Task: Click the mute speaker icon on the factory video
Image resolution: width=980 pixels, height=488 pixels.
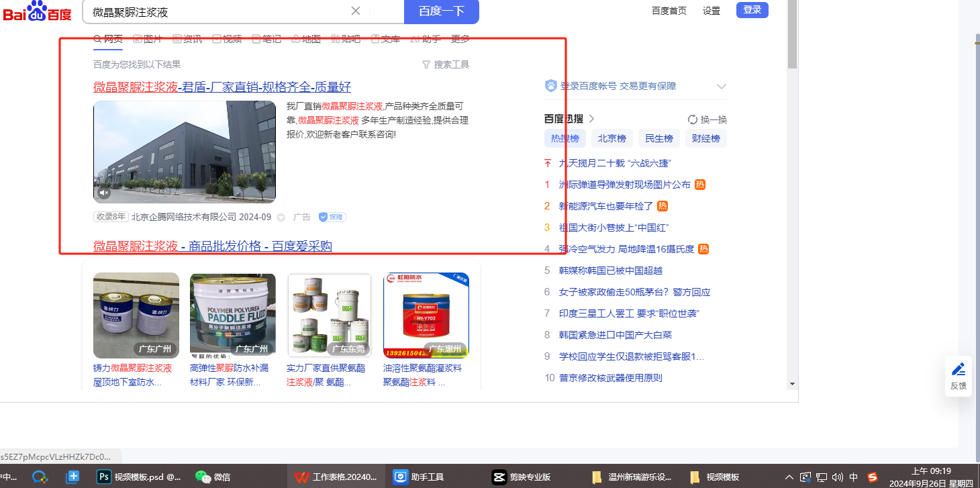Action: [x=104, y=193]
